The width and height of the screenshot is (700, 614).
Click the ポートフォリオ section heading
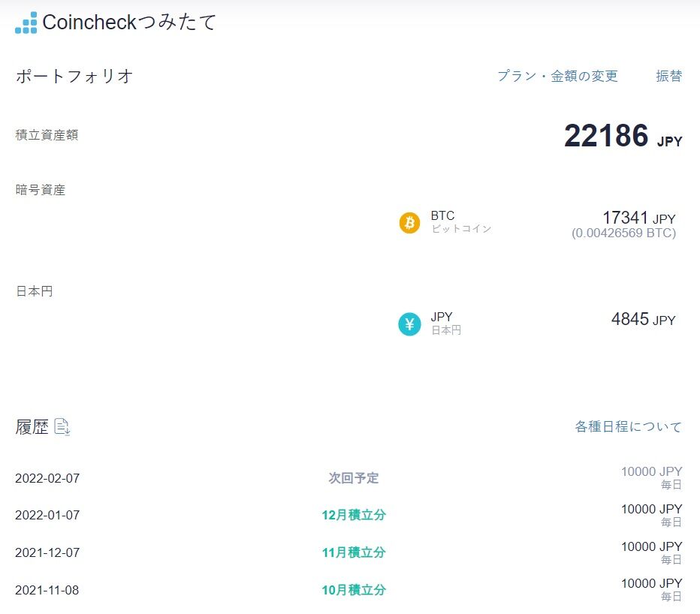pyautogui.click(x=74, y=76)
